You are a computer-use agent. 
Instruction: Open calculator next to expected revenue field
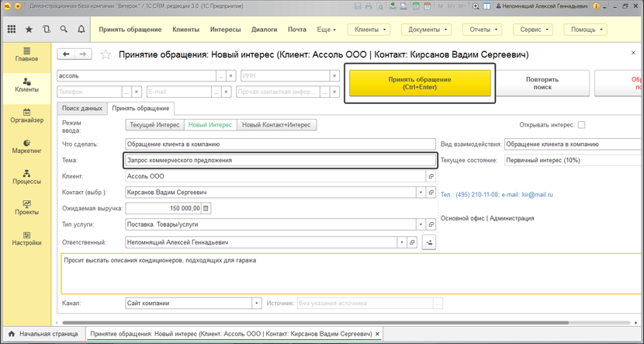tap(206, 208)
